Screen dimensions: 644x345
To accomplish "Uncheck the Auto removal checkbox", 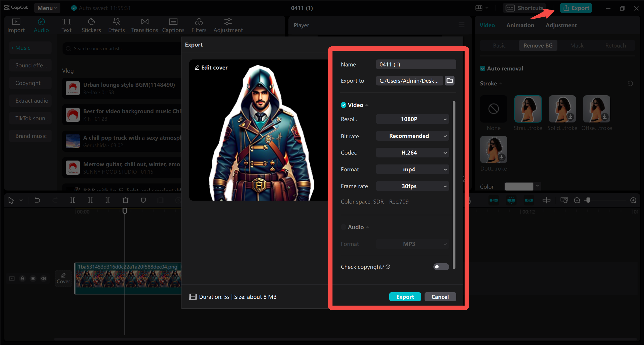I will (483, 68).
